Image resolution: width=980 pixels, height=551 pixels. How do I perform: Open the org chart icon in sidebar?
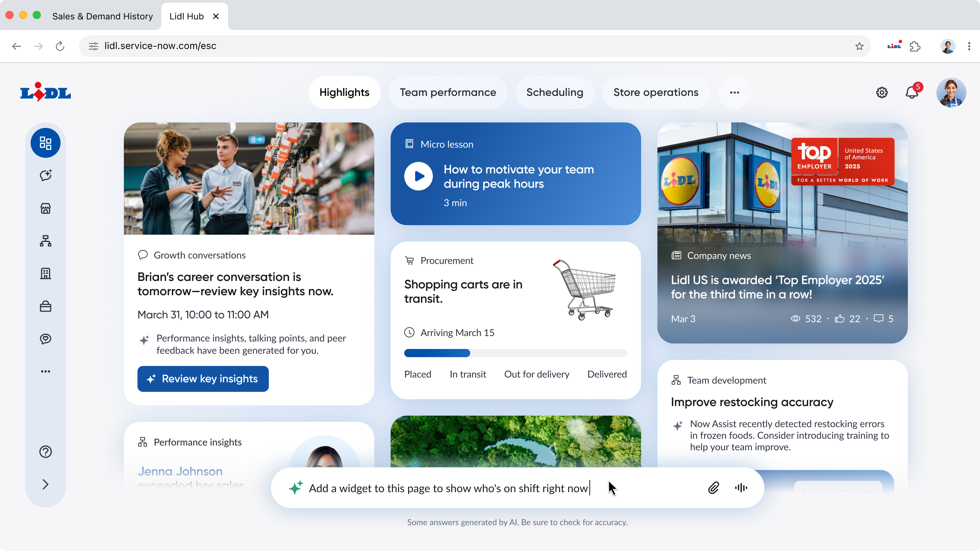coord(45,241)
